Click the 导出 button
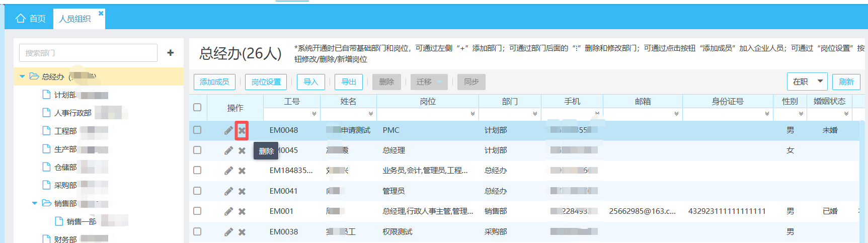The image size is (868, 243). tap(349, 82)
